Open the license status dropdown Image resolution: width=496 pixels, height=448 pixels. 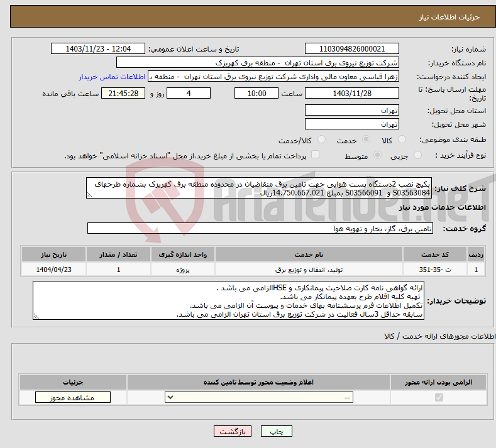pyautogui.click(x=259, y=397)
